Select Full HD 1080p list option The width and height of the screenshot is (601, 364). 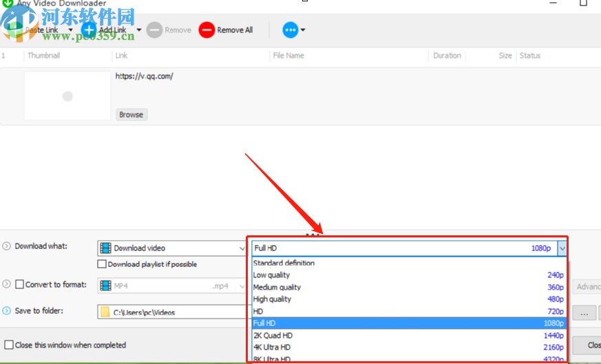(409, 323)
